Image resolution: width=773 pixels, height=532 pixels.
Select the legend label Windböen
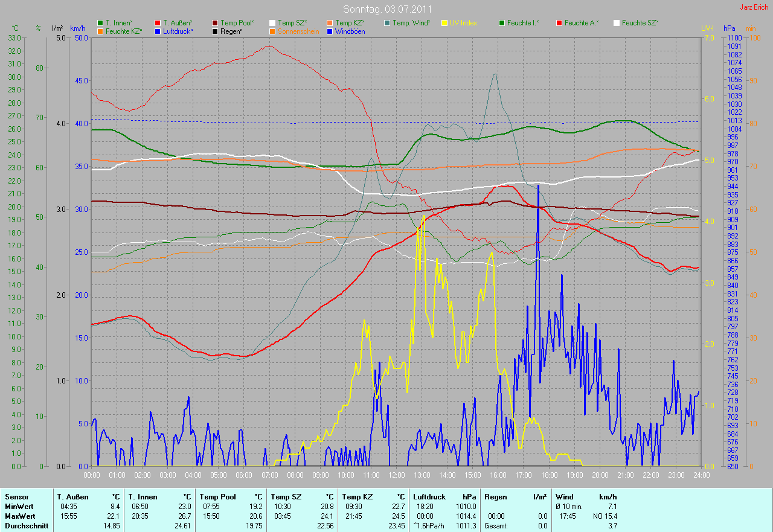click(x=350, y=31)
